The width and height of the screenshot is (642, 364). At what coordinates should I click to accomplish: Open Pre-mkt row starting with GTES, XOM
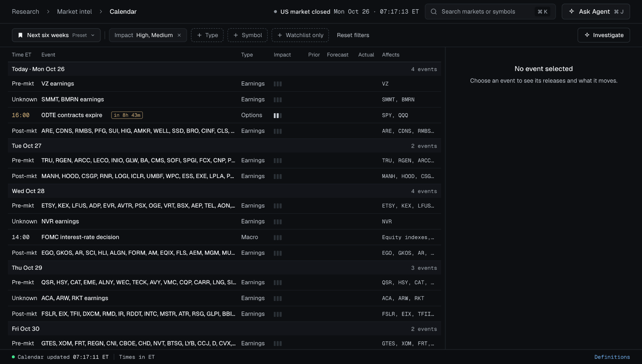pos(224,343)
